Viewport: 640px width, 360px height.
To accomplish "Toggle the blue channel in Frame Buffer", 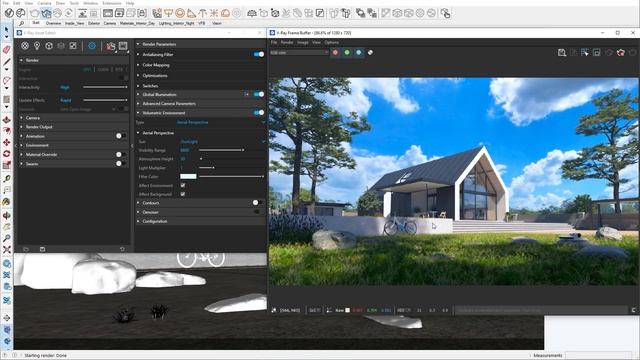I will click(x=358, y=52).
